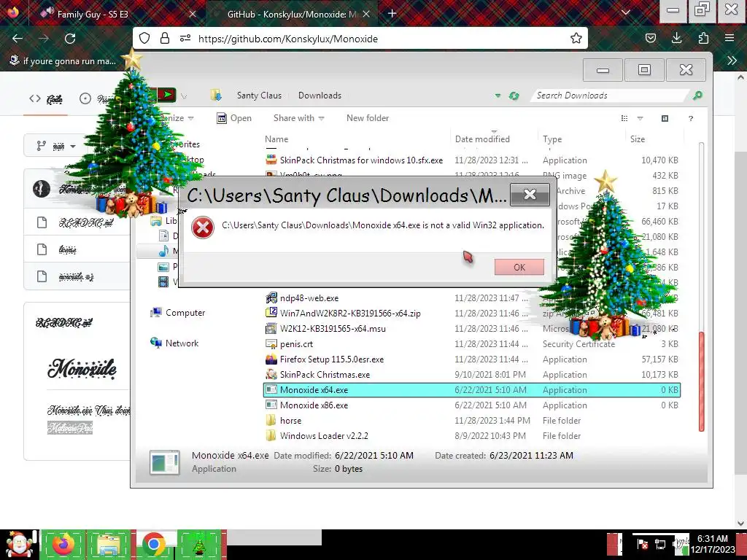Open the taskbar clock showing 6:31 AM
This screenshot has width=747, height=560.
point(713,544)
